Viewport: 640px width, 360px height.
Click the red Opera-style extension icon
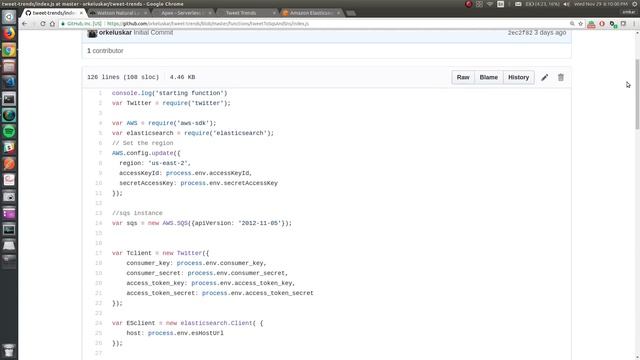(x=602, y=24)
